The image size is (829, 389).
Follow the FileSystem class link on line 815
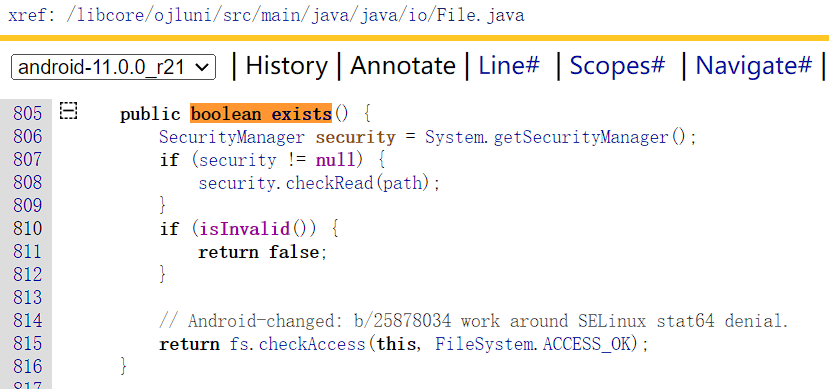tap(483, 344)
